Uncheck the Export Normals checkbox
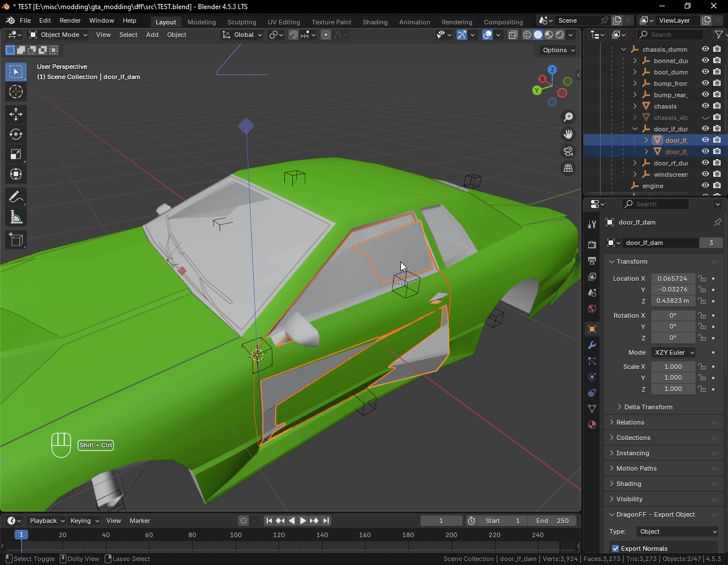 [615, 549]
